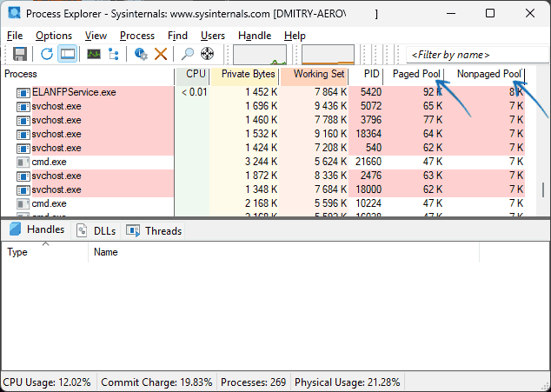The height and width of the screenshot is (392, 551).
Task: Click the CPU usage mini graph in toolbar
Action: coord(260,54)
